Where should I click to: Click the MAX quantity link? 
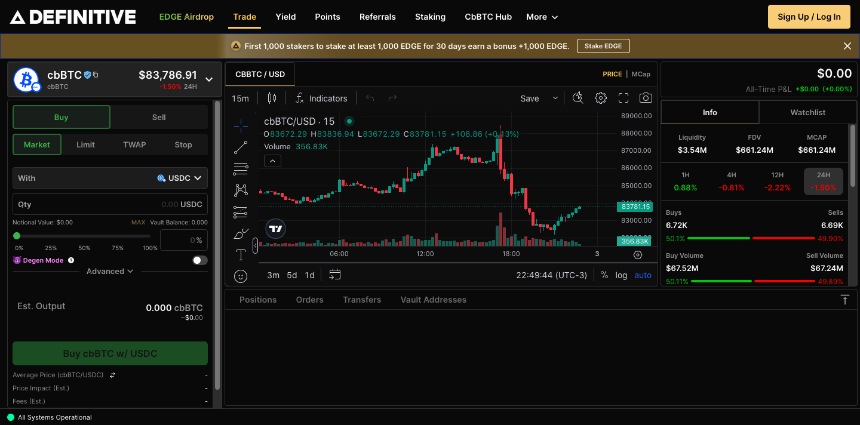(x=138, y=222)
